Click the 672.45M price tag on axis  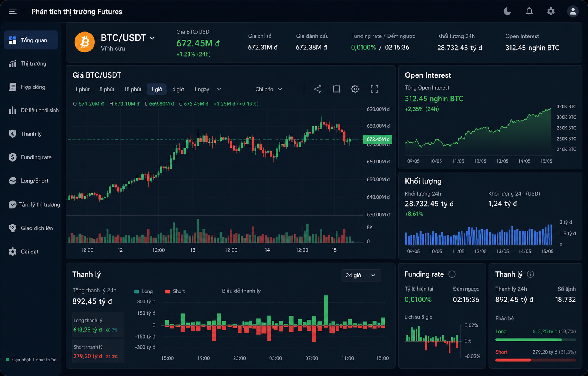[378, 139]
